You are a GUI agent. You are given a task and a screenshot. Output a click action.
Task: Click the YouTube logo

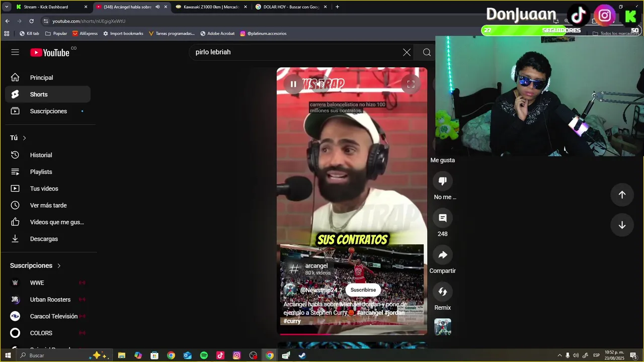pyautogui.click(x=50, y=52)
